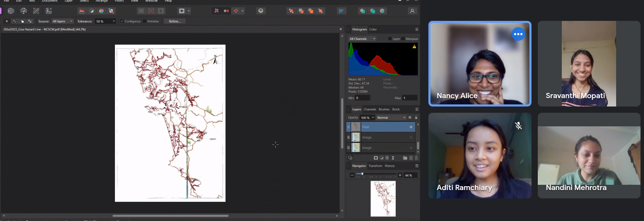Toggle the Quick Mask icon
Image resolution: width=644 pixels, height=221 pixels.
click(181, 11)
